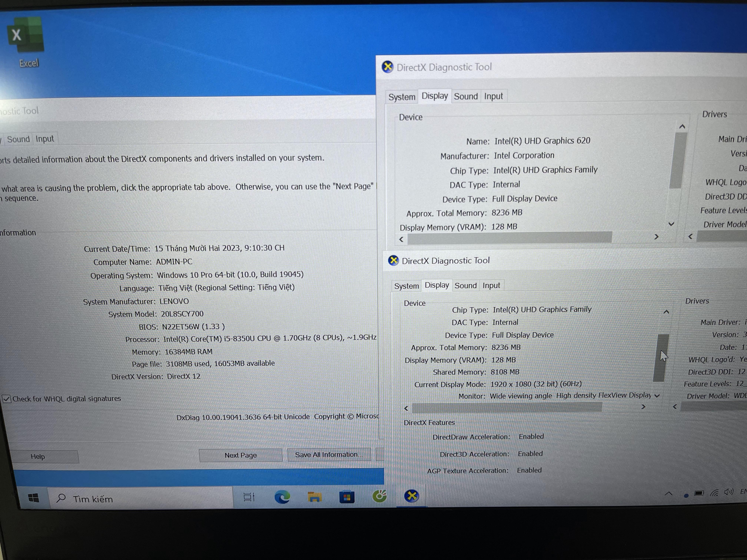Show hidden system tray icons
The height and width of the screenshot is (560, 747).
click(x=668, y=494)
